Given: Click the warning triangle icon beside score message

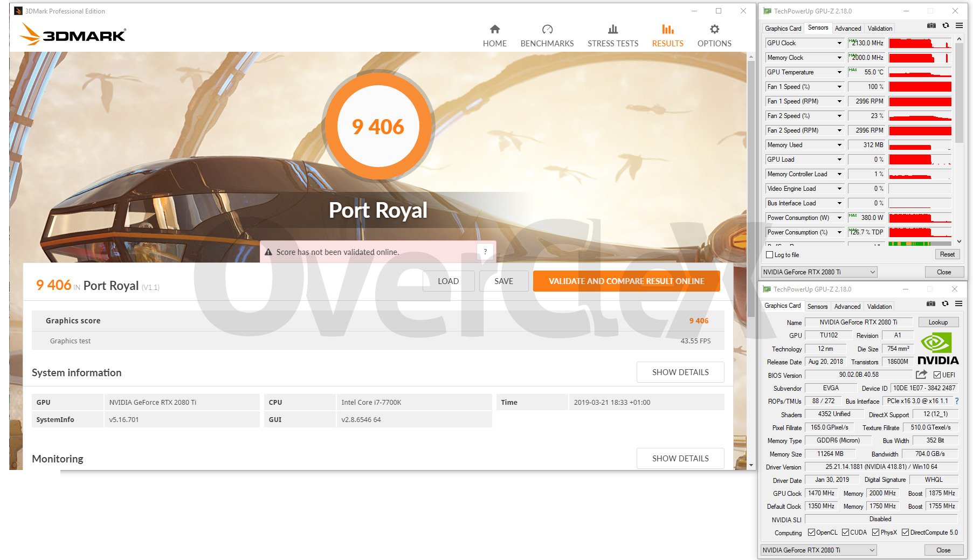Looking at the screenshot, I should tap(268, 252).
